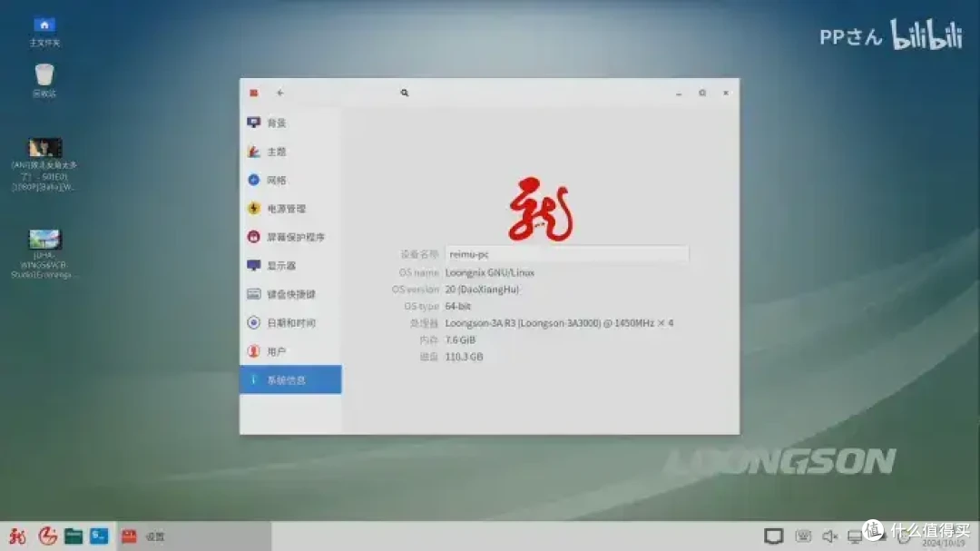Image resolution: width=980 pixels, height=551 pixels.
Task: Click the 110.3 GB disk value
Action: click(x=464, y=357)
